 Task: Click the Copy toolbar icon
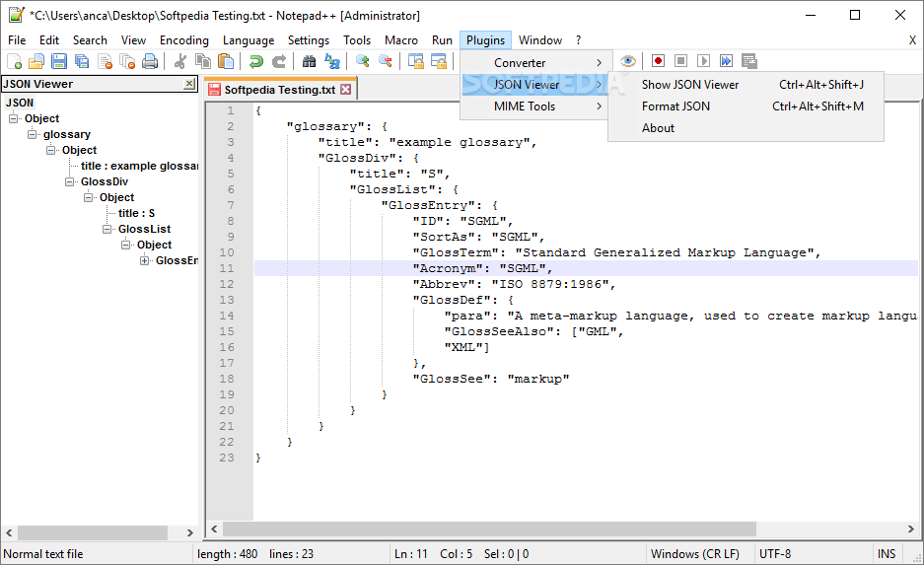(203, 61)
